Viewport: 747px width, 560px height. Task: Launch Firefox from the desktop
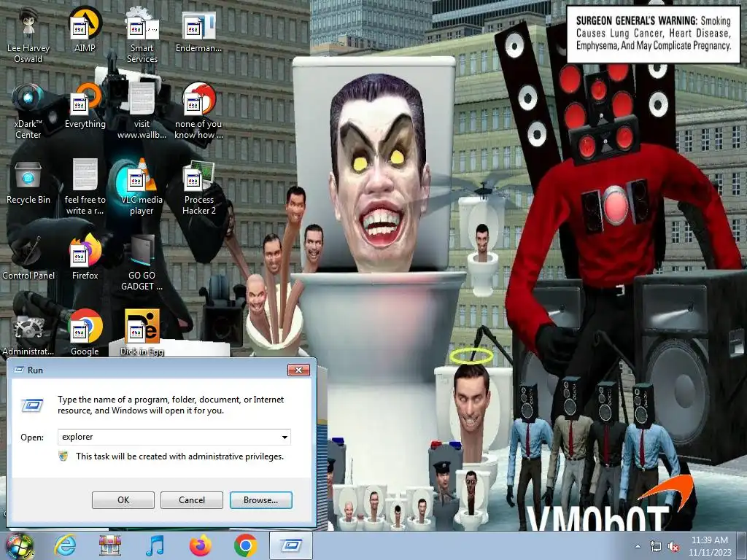coord(85,257)
